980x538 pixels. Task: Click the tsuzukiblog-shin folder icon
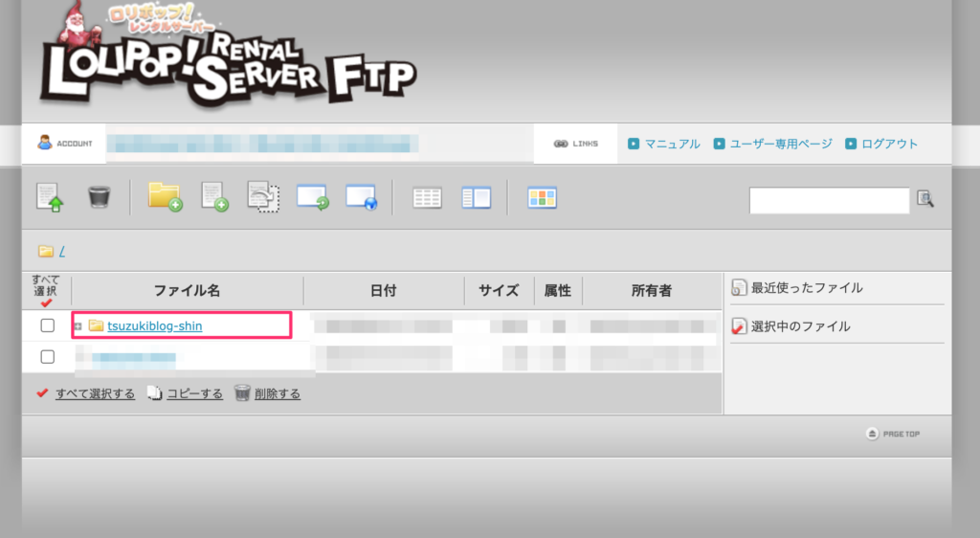(x=96, y=325)
